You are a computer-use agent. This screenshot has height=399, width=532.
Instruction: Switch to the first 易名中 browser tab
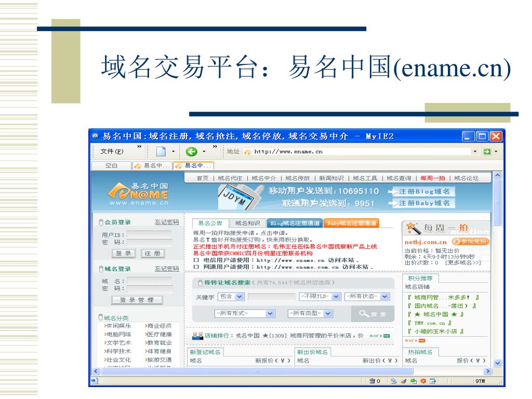pos(152,166)
